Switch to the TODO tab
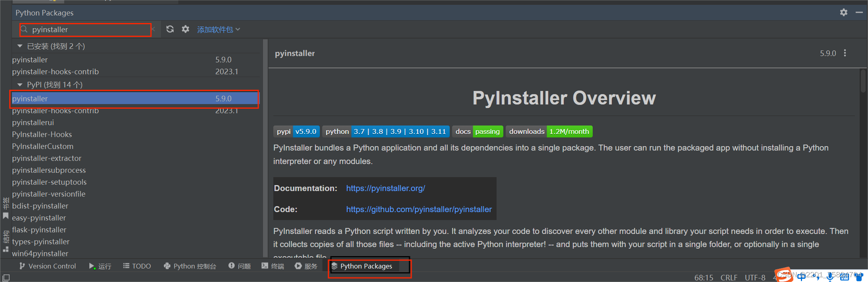Screen dimensions: 868x282 pyautogui.click(x=137, y=266)
